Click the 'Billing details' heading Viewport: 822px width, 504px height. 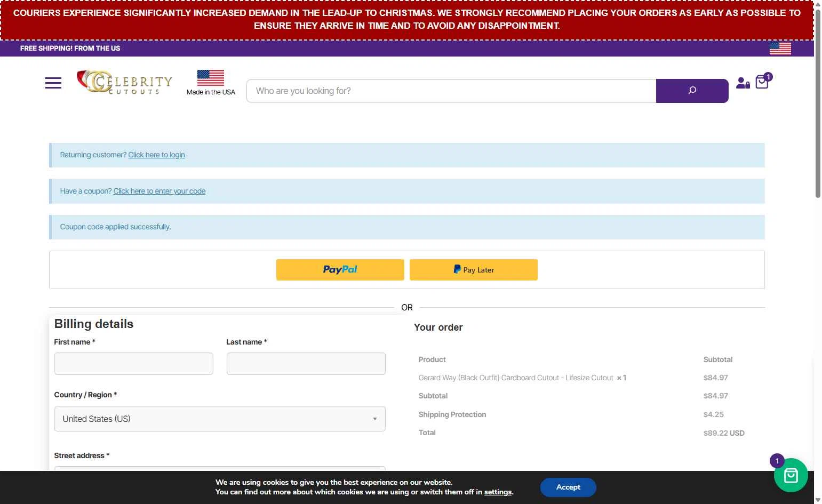pyautogui.click(x=94, y=324)
